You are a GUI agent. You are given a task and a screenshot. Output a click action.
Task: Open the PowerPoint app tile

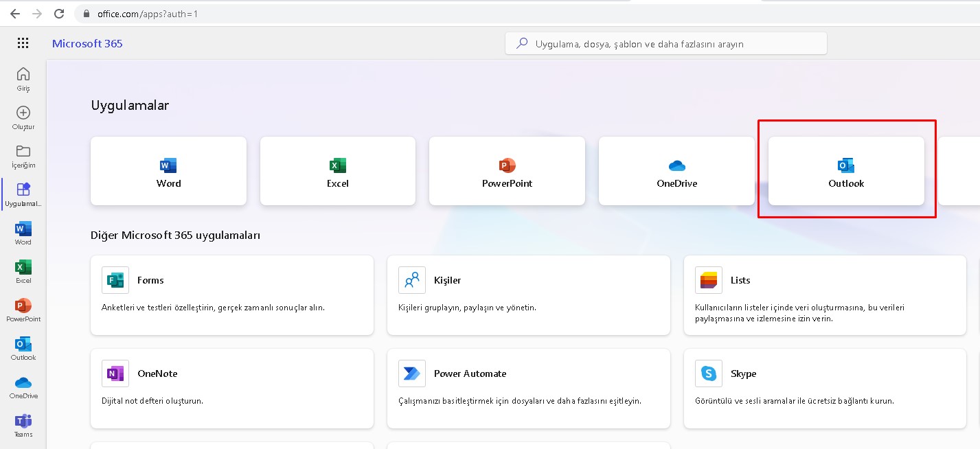pyautogui.click(x=507, y=171)
